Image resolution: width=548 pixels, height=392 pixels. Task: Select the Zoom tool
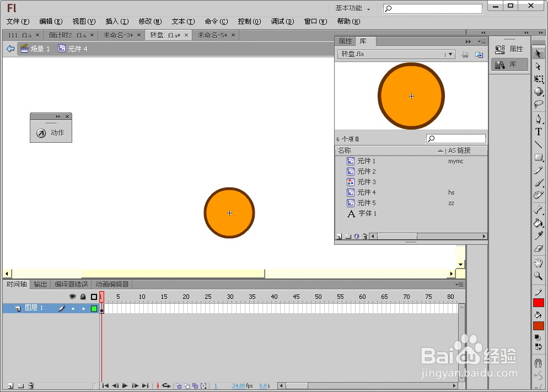[x=539, y=275]
